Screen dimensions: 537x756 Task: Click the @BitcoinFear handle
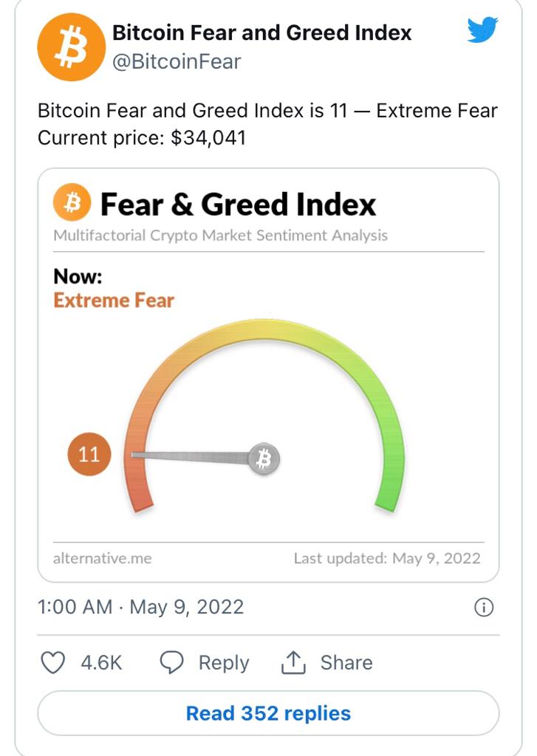pos(177,61)
